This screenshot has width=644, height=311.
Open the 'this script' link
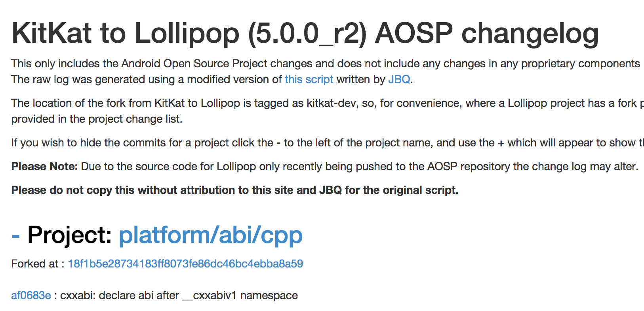pyautogui.click(x=309, y=80)
